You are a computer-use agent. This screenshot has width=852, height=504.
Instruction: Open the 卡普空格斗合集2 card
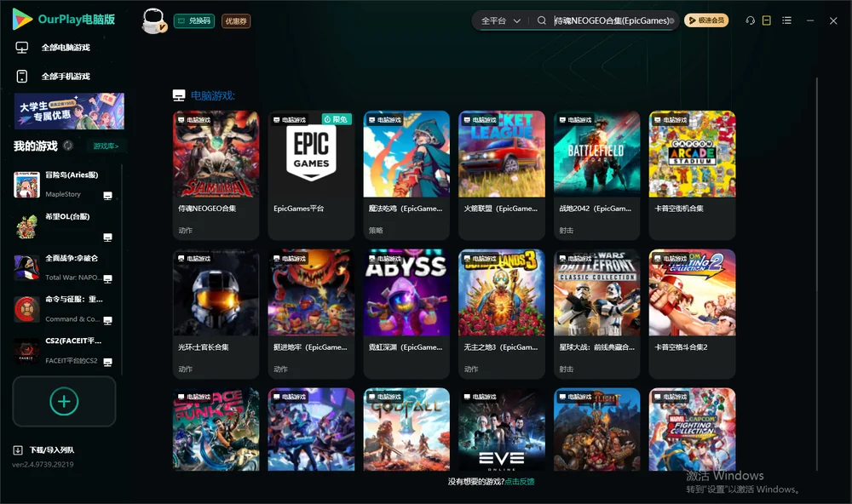click(692, 313)
